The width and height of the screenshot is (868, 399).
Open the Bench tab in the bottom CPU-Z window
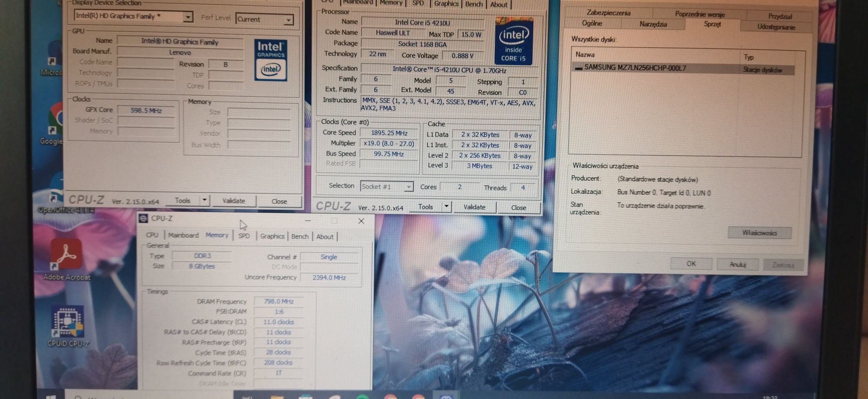tap(300, 236)
